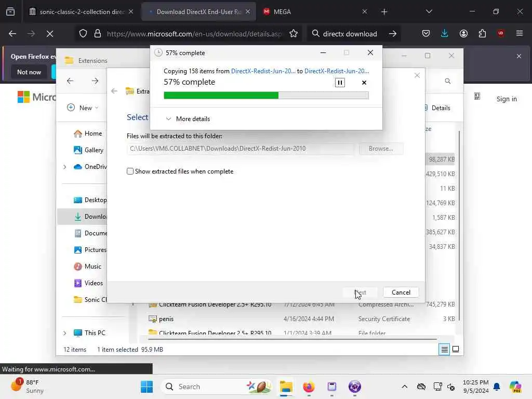Click the uBlock Origin icon
This screenshot has width=532, height=399.
[x=501, y=33]
